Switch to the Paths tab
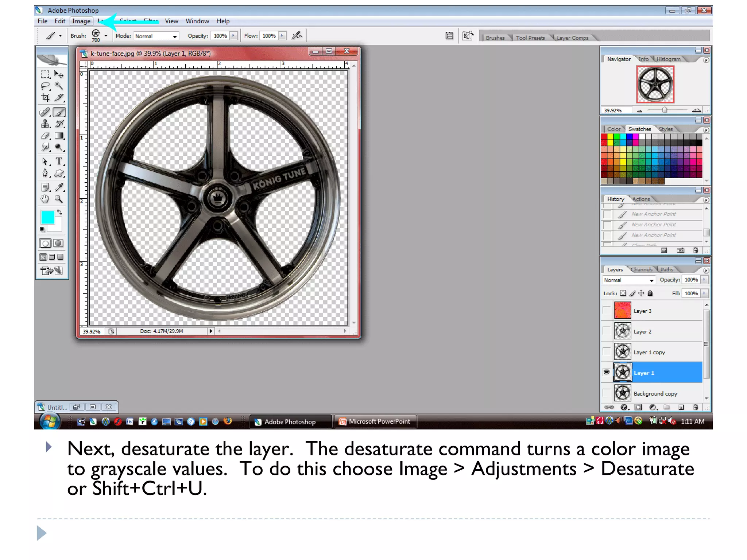747x560 pixels. 667,270
